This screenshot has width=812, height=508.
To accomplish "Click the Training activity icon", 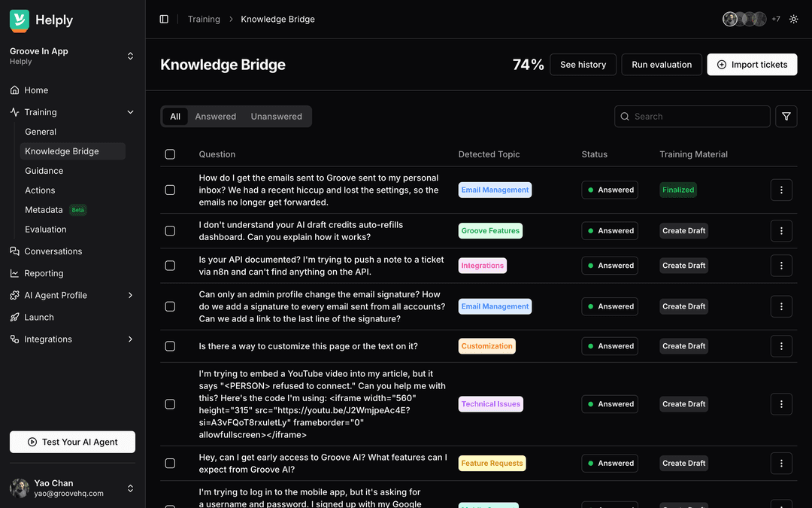I will pos(14,112).
